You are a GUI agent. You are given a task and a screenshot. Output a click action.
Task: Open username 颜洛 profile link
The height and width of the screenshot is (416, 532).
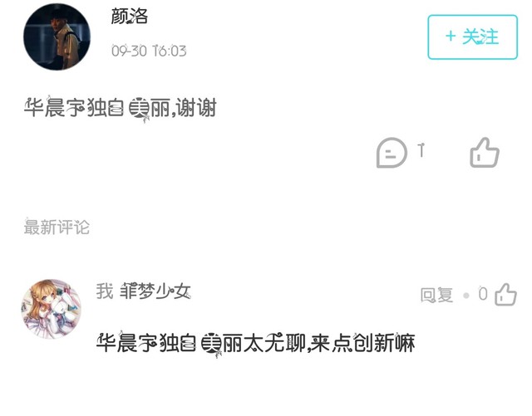130,17
